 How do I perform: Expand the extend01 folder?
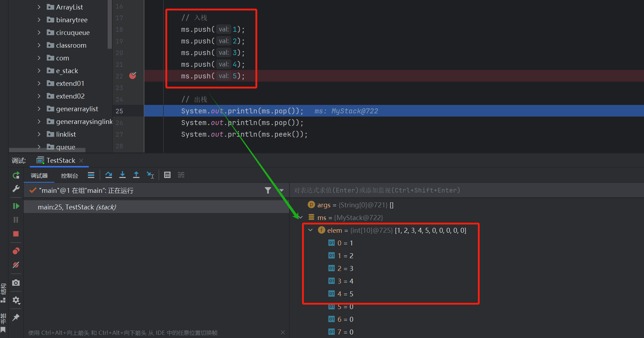coord(39,83)
